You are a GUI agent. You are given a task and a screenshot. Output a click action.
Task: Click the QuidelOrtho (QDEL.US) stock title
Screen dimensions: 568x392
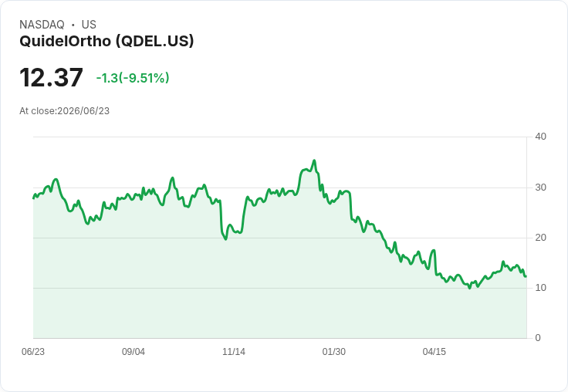point(106,42)
